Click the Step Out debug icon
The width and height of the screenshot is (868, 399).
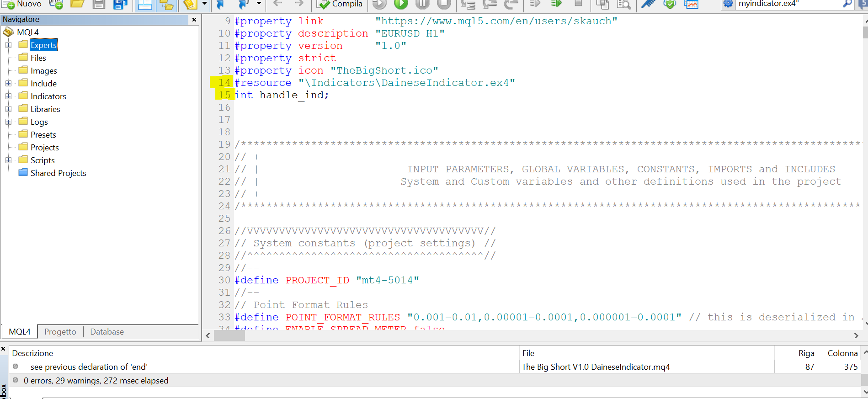[x=511, y=4]
